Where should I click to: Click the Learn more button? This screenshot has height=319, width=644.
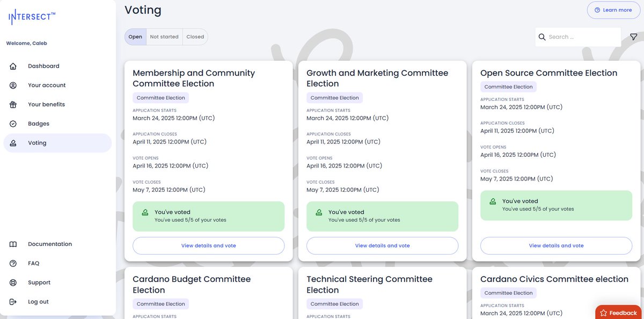coord(613,10)
